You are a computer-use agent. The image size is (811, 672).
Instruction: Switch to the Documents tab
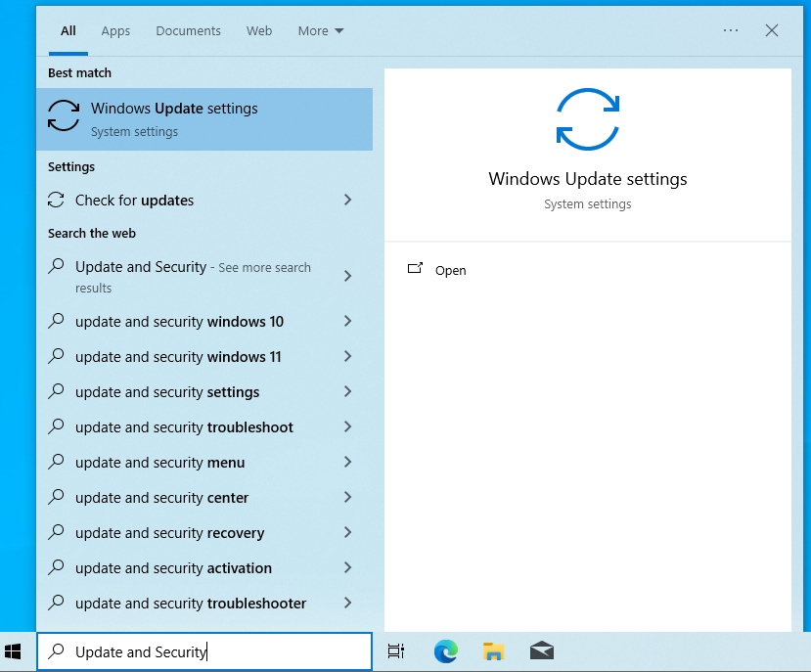(x=188, y=31)
